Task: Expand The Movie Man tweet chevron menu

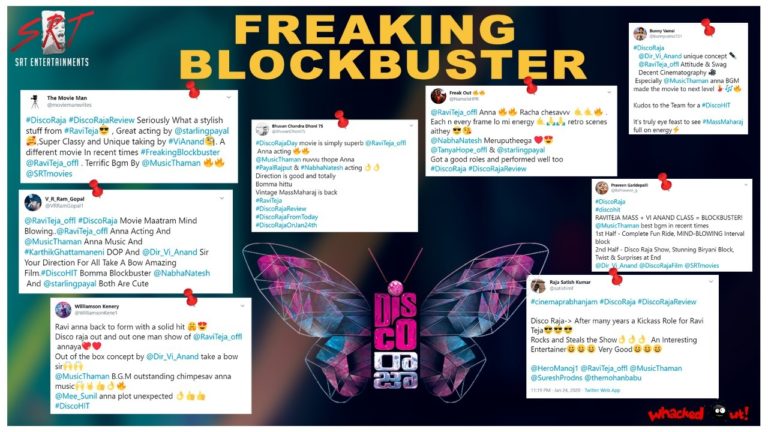Action: click(228, 97)
